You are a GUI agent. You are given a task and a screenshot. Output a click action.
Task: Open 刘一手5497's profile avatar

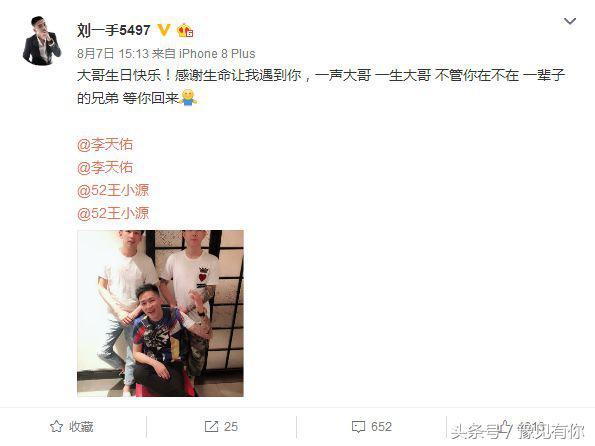42,41
